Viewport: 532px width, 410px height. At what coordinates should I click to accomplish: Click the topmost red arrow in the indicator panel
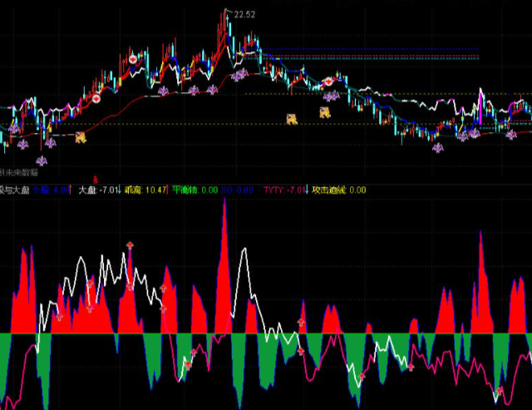click(130, 245)
